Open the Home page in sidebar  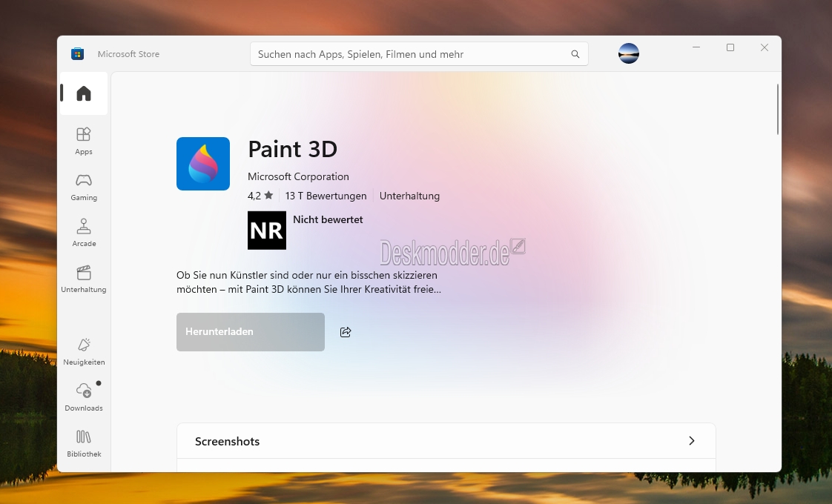pyautogui.click(x=84, y=93)
